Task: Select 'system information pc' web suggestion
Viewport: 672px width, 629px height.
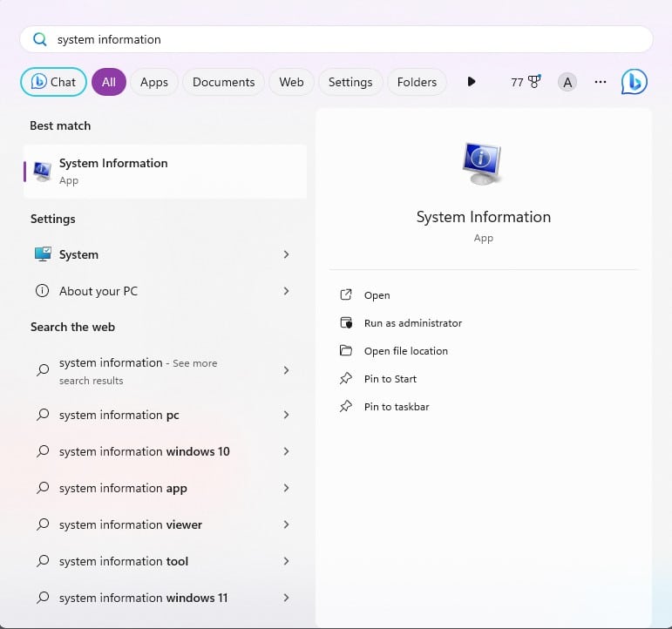Action: [166, 415]
